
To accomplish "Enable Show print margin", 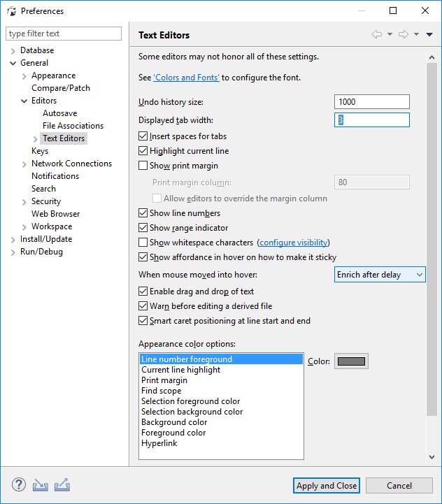I will coord(143,166).
